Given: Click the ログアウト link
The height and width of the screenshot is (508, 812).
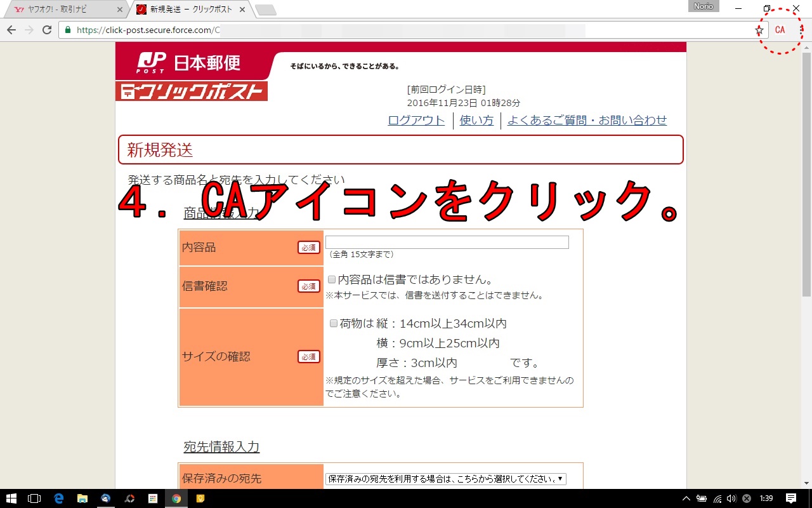Looking at the screenshot, I should click(416, 121).
